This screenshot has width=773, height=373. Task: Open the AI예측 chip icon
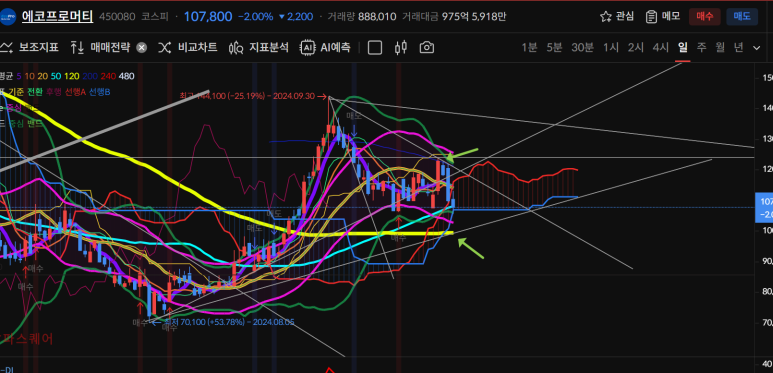pyautogui.click(x=308, y=47)
